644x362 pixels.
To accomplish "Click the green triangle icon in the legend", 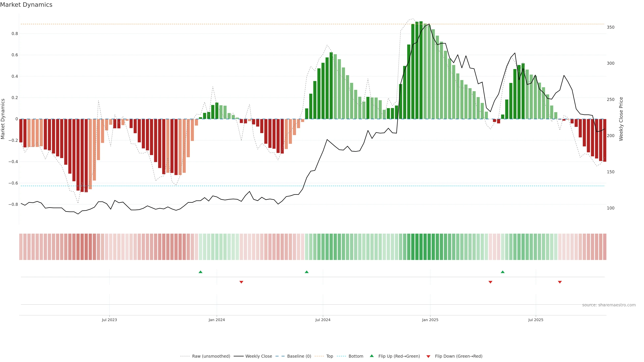I will pos(372,356).
